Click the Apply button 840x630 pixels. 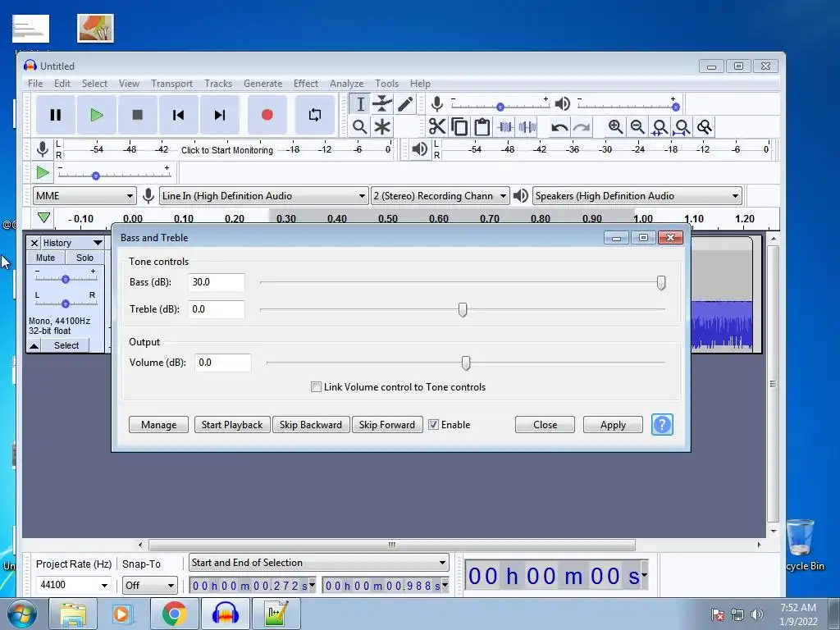(x=613, y=425)
